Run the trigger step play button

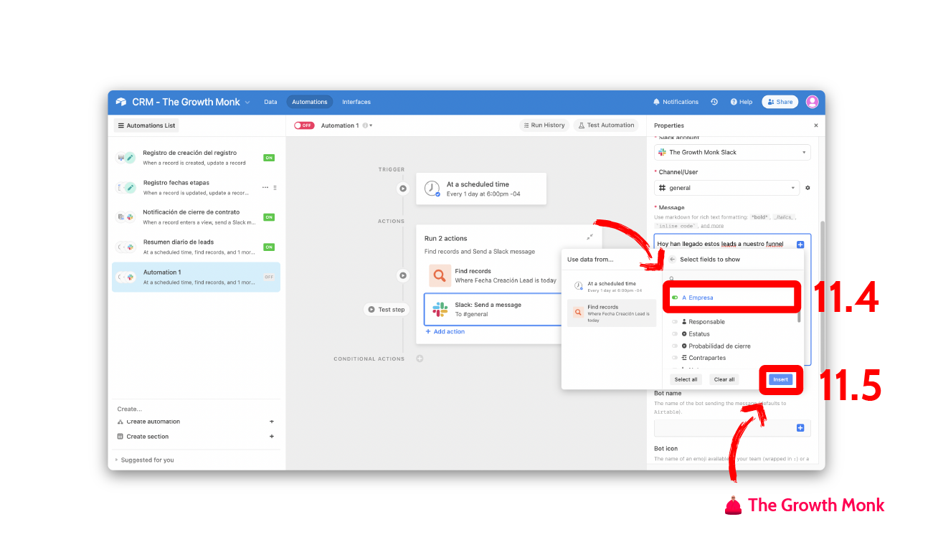(x=403, y=189)
